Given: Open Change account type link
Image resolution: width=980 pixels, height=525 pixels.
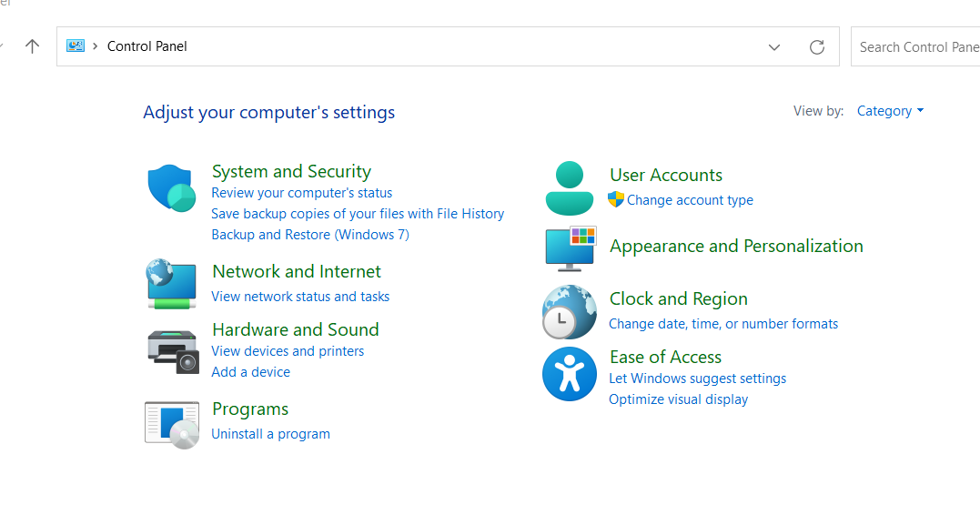Looking at the screenshot, I should [690, 200].
